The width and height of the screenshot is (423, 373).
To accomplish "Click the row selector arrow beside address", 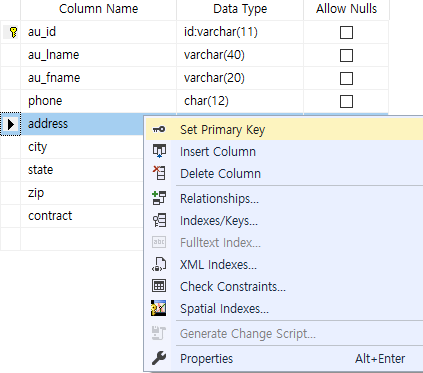I will tap(11, 124).
